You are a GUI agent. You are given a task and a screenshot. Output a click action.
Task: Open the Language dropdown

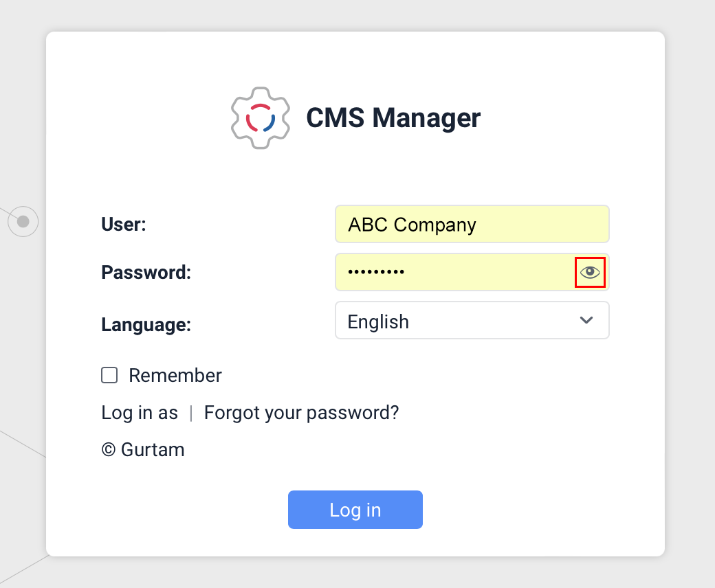472,320
